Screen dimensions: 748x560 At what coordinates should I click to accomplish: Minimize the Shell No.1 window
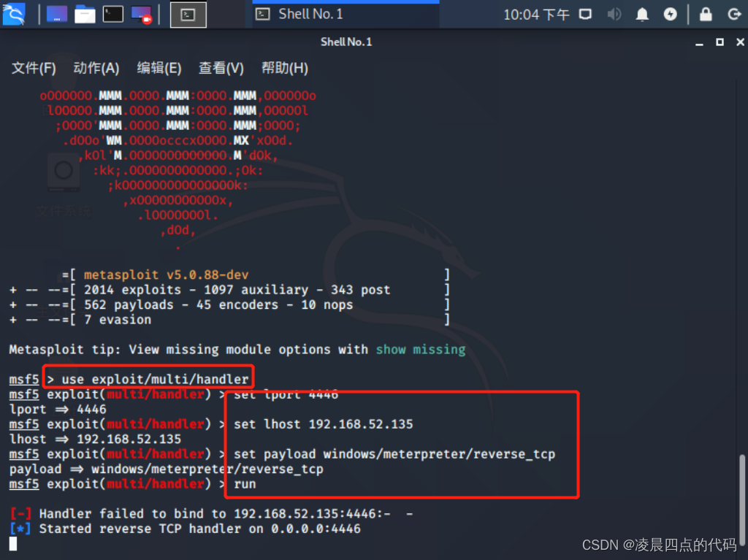point(699,42)
